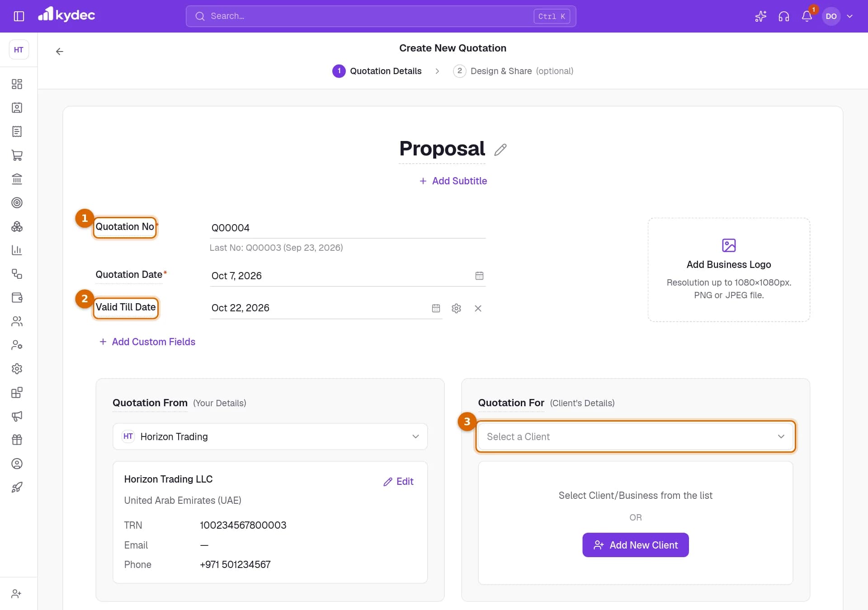Viewport: 868px width, 610px height.
Task: Click phone number +971 501234567
Action: coord(235,564)
